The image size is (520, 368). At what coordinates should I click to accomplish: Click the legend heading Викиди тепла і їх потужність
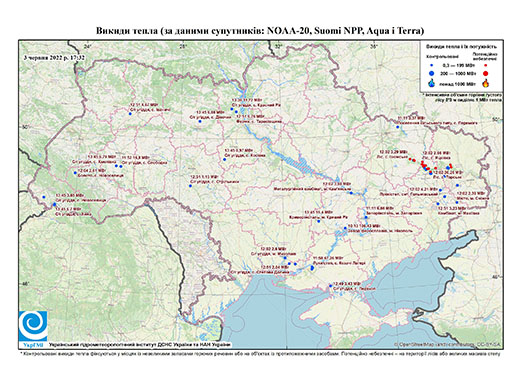[x=461, y=47]
